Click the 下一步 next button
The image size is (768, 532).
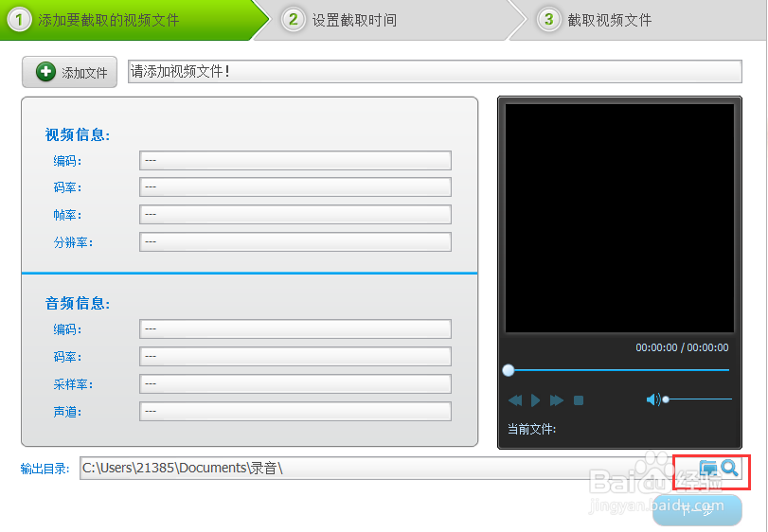(x=697, y=510)
